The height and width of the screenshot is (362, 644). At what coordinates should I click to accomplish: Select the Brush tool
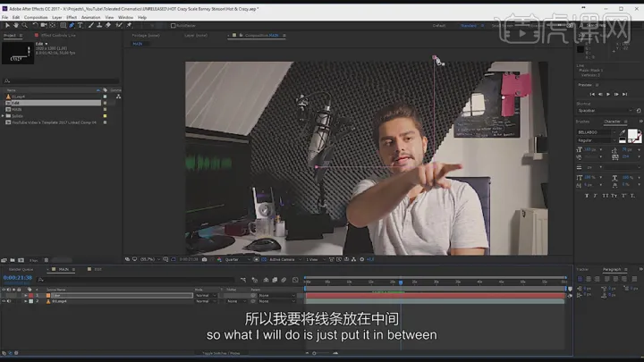(x=90, y=25)
